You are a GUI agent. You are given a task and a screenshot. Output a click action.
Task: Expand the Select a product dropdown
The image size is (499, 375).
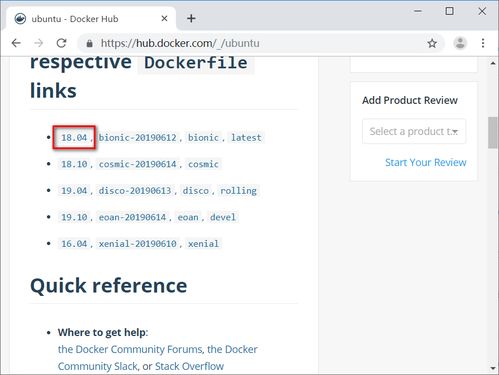coord(414,131)
